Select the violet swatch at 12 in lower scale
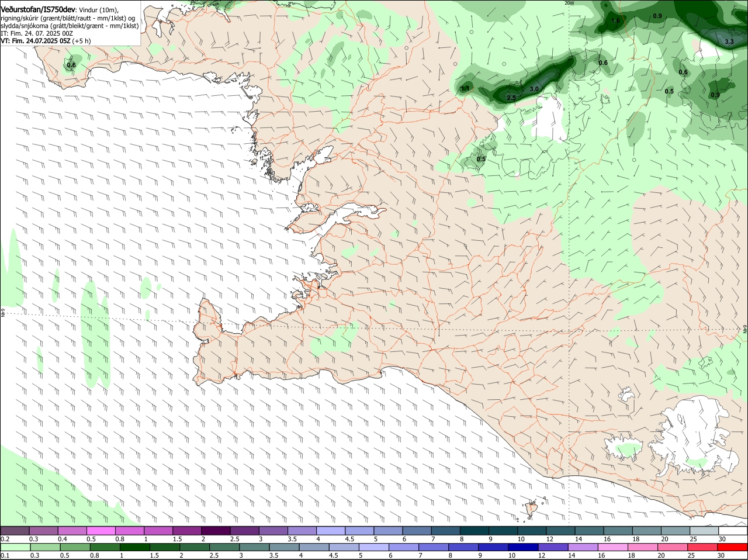748x560 pixels. pos(553,547)
